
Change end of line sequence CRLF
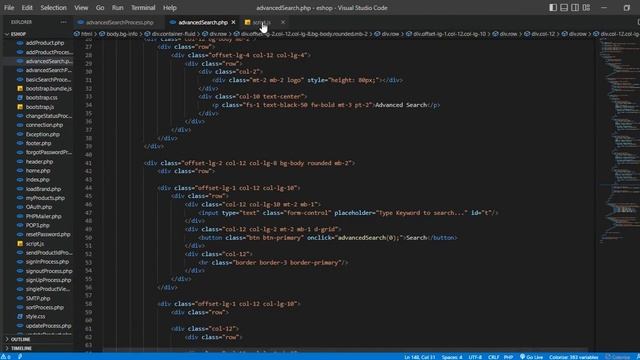[493, 357]
